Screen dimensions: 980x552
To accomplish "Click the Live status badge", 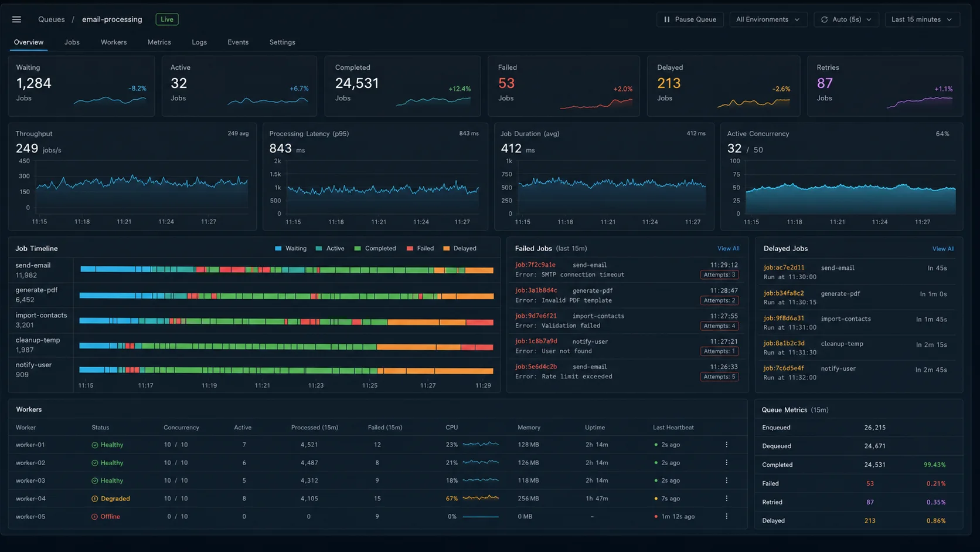I will tap(167, 19).
